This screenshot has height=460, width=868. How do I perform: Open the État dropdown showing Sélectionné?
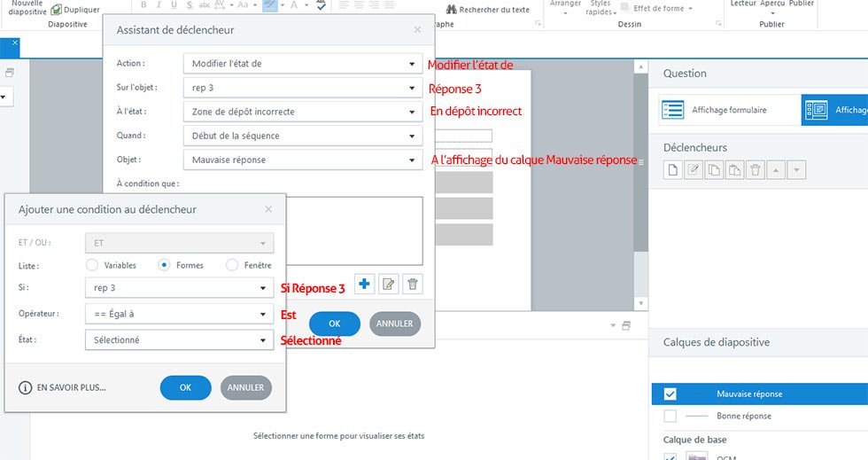[x=178, y=339]
